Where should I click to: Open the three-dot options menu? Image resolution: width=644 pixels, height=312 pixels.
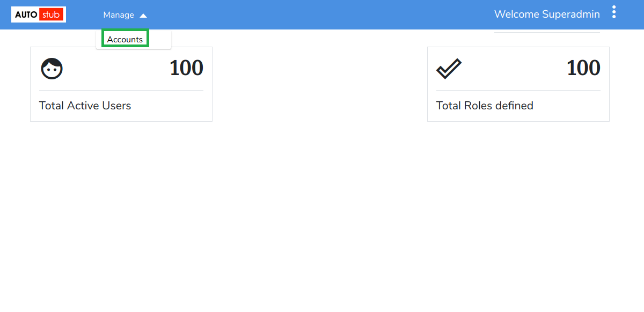[614, 13]
